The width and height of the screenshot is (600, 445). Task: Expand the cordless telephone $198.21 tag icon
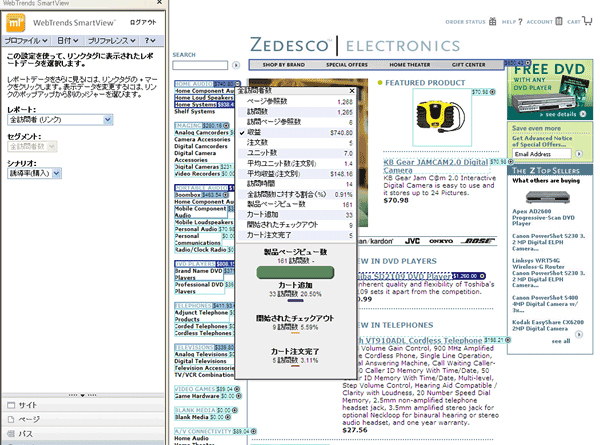[508, 340]
